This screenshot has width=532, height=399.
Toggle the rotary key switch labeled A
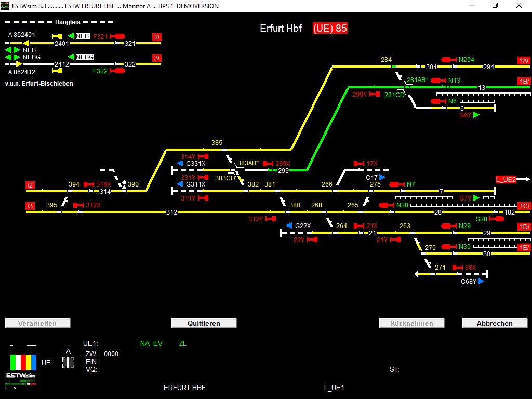coord(68,363)
